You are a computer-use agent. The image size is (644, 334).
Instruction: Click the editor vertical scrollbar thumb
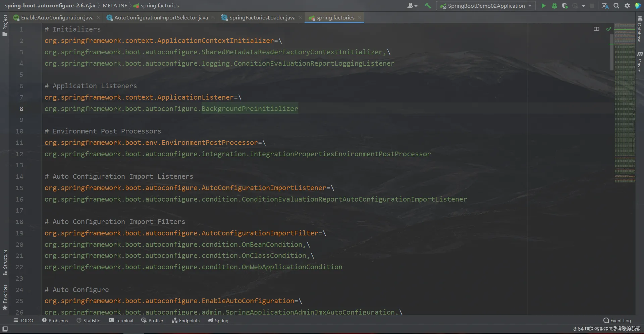tap(612, 52)
